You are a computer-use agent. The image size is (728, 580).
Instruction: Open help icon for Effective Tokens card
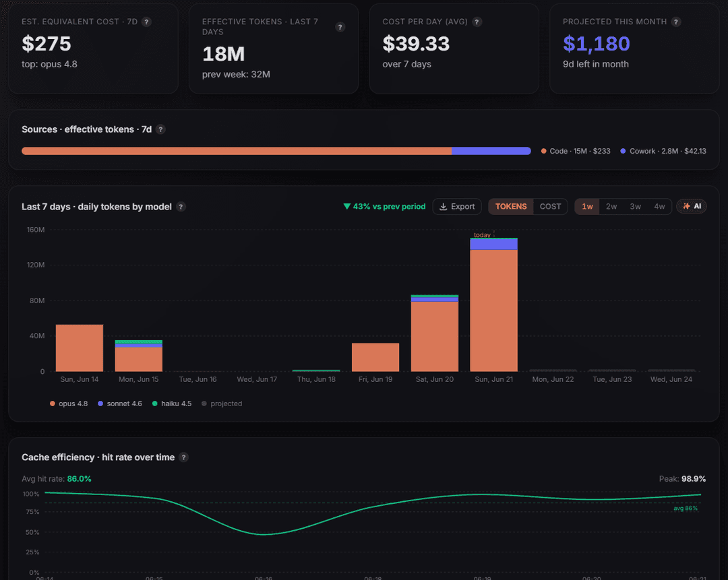point(340,27)
